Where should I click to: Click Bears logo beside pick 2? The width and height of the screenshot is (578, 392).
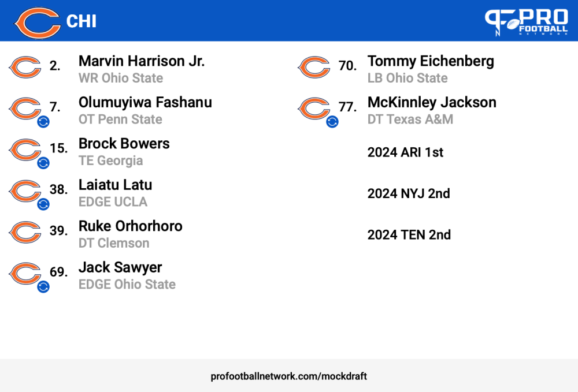click(x=25, y=67)
